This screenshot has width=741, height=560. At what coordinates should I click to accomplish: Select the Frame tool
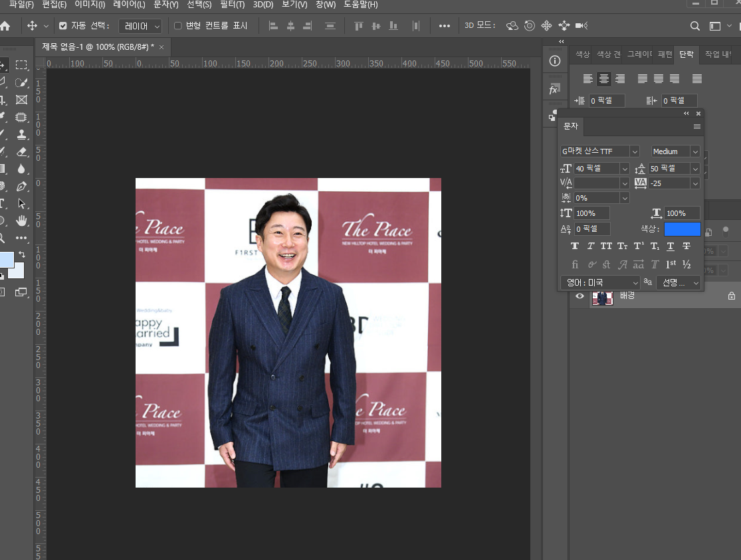(21, 100)
